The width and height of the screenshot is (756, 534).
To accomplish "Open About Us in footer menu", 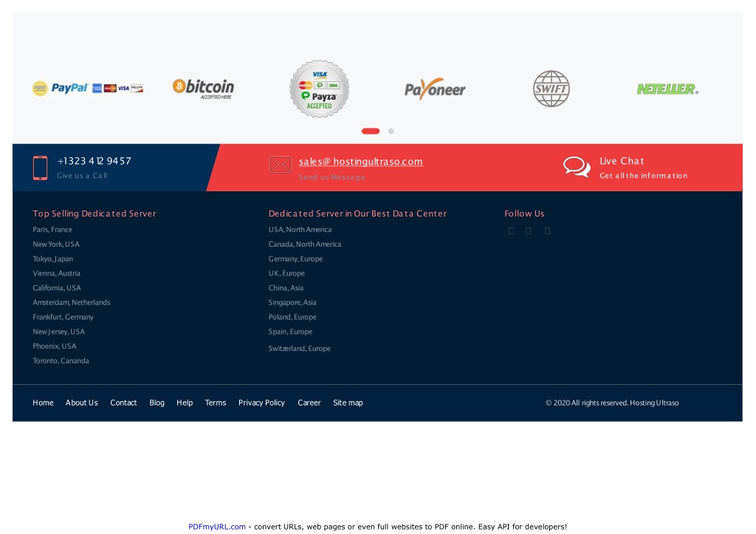I will pos(81,403).
